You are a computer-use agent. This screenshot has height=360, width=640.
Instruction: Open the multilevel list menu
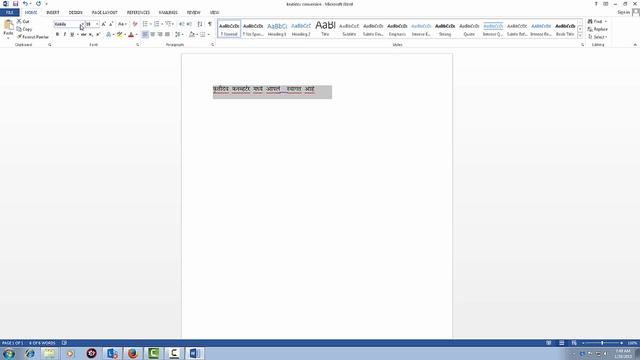[x=168, y=24]
